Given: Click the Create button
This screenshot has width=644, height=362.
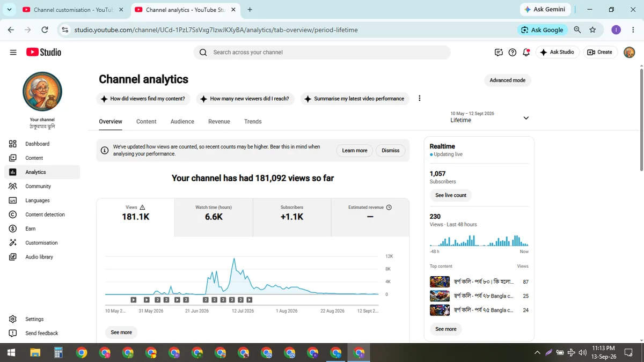Looking at the screenshot, I should (x=600, y=52).
